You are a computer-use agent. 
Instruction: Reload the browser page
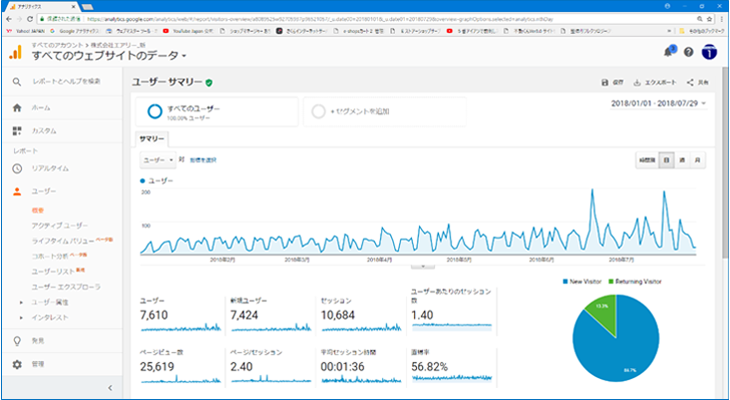30,19
